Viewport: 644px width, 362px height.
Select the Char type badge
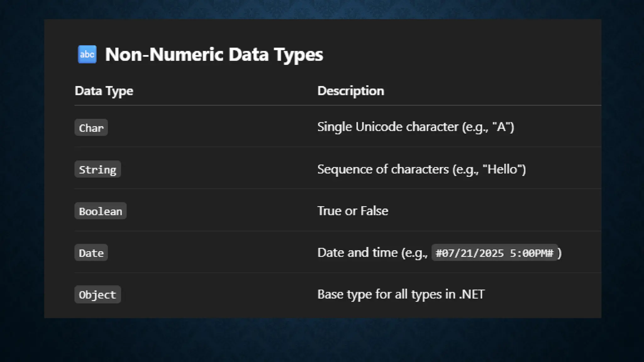(x=91, y=128)
